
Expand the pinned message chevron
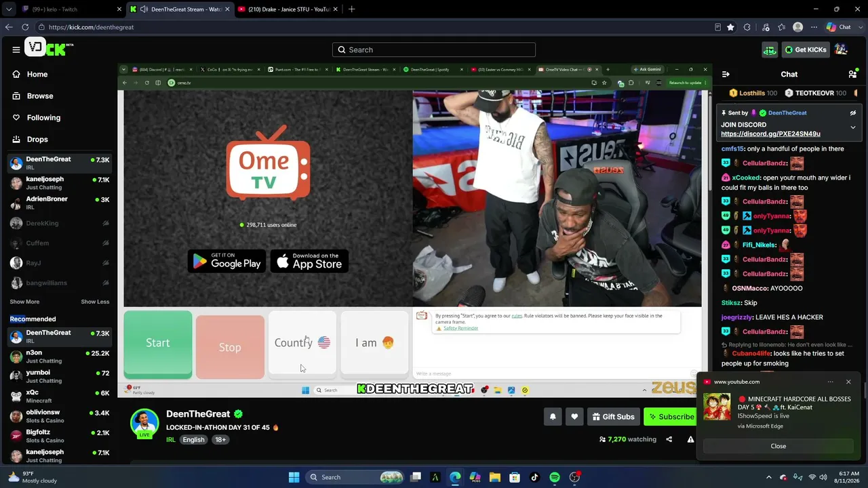pyautogui.click(x=853, y=127)
